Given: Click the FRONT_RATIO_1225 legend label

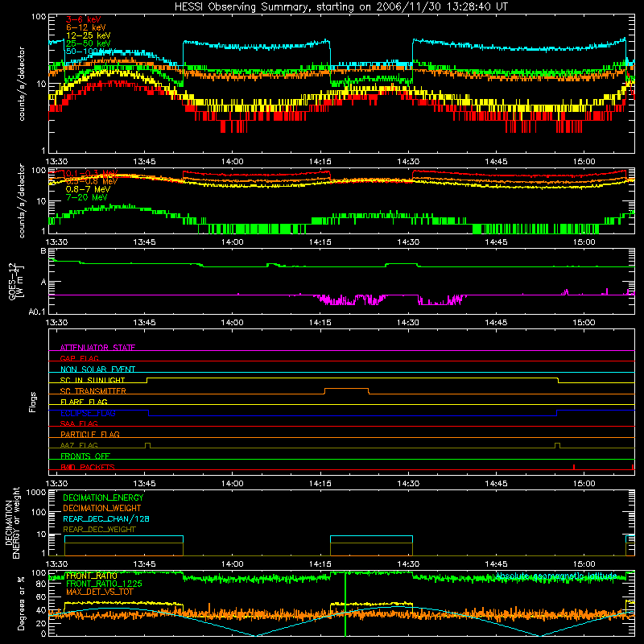Looking at the screenshot, I should (104, 584).
